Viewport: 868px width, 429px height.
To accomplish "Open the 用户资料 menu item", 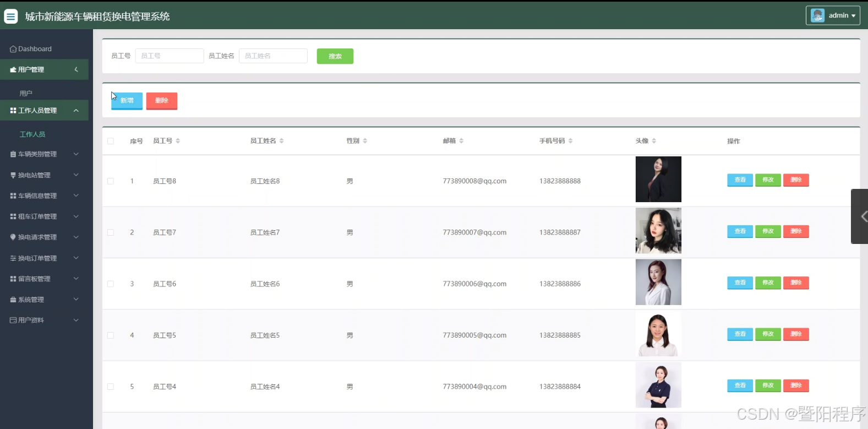I will 44,320.
